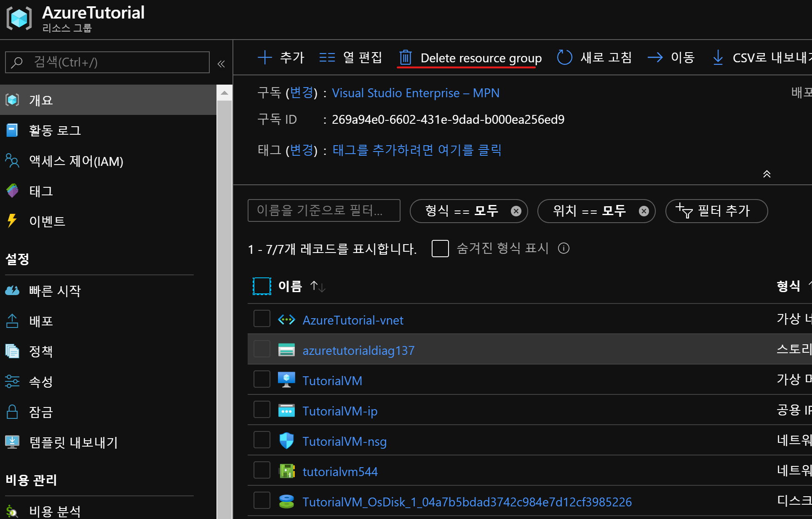Click the Delete resource group trash icon
The width and height of the screenshot is (812, 519).
coord(405,57)
